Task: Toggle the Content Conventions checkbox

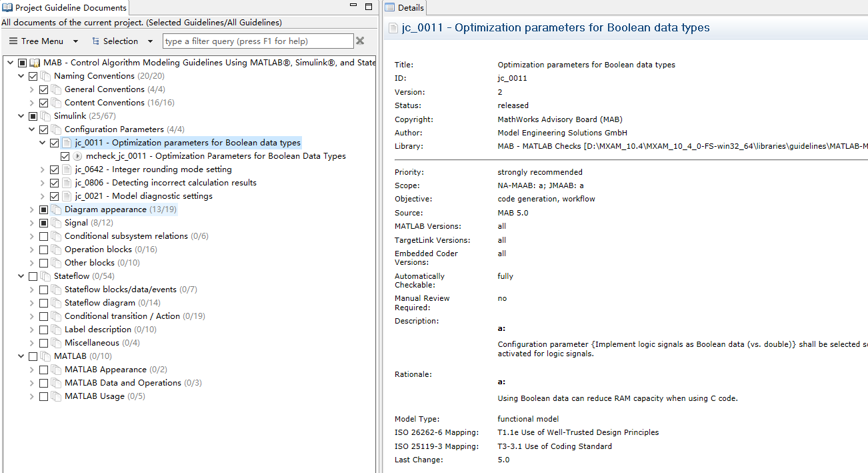Action: click(x=44, y=103)
